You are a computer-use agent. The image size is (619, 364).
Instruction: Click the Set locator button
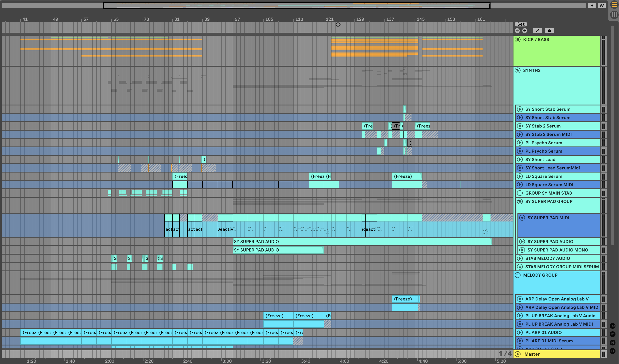tap(521, 24)
